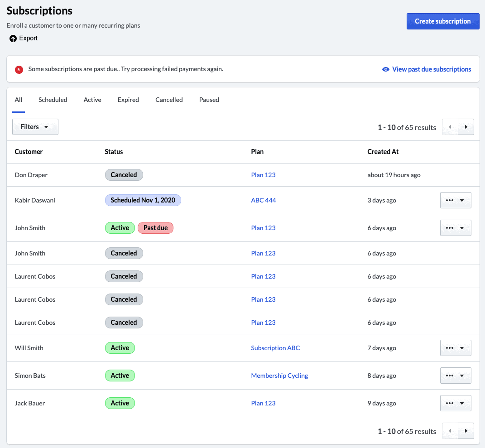The image size is (485, 448).
Task: Click the Export upload arrow icon
Action: point(13,39)
